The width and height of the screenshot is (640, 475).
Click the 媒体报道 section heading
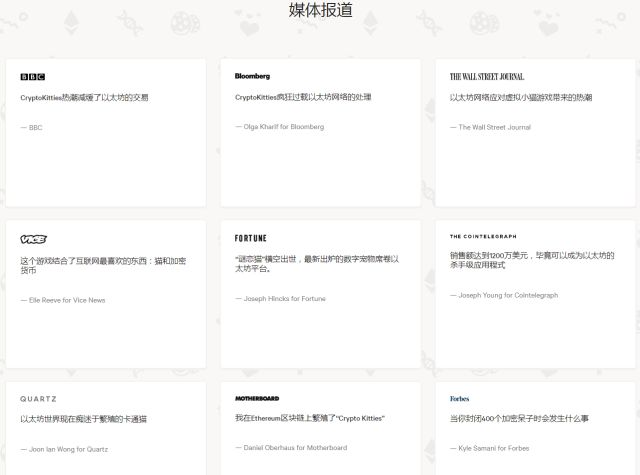(320, 10)
